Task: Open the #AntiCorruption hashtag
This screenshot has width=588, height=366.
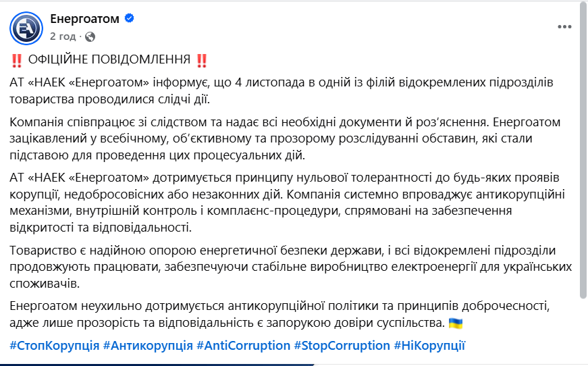Action: [243, 345]
